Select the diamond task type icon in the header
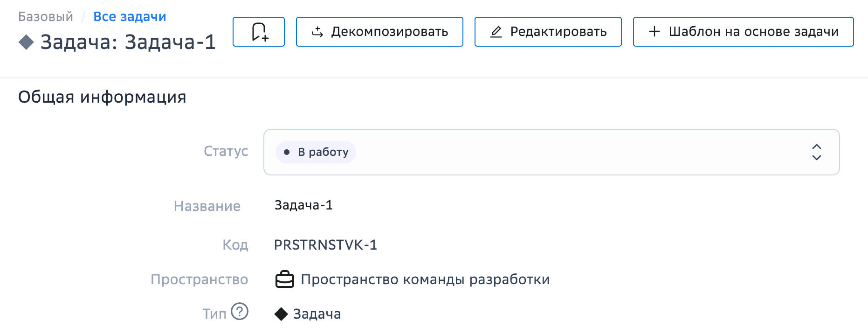The image size is (868, 335). tap(26, 42)
